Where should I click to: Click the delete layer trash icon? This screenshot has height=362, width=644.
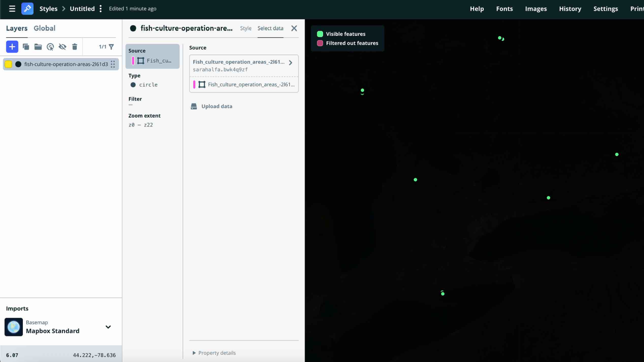[74, 47]
